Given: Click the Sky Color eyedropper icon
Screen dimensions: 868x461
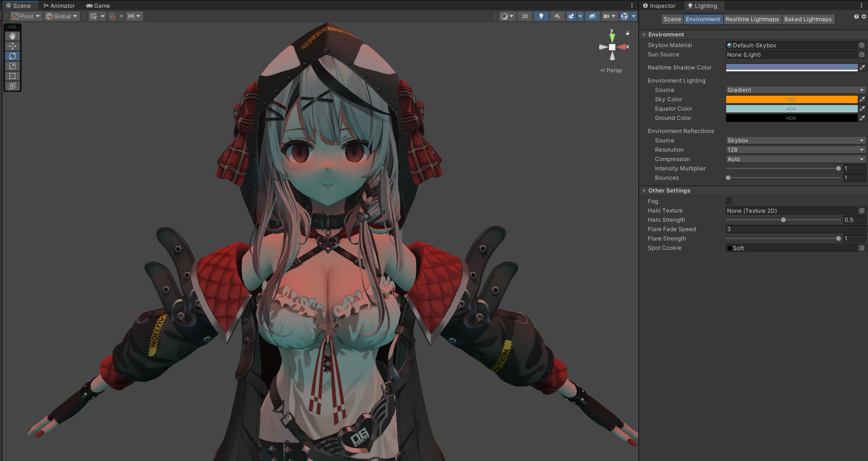Looking at the screenshot, I should pyautogui.click(x=862, y=99).
